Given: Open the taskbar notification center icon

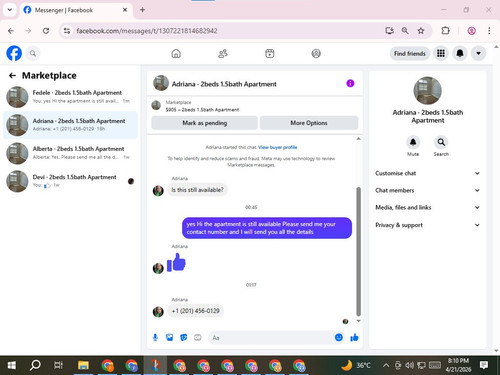Looking at the screenshot, I should [484, 365].
